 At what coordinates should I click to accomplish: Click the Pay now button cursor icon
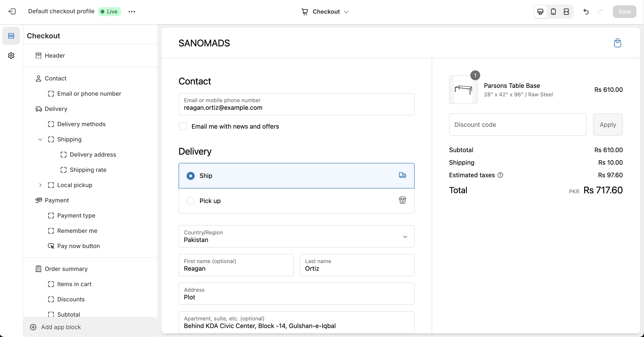(51, 246)
